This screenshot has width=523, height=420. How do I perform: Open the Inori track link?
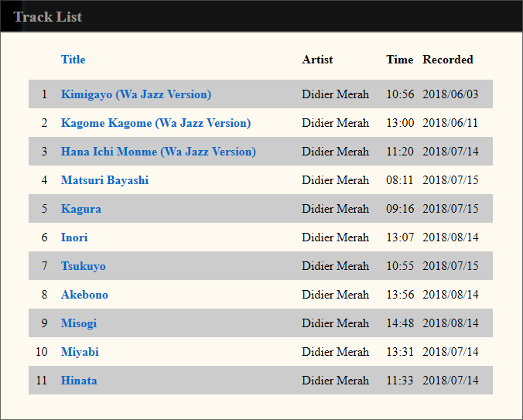click(x=74, y=237)
